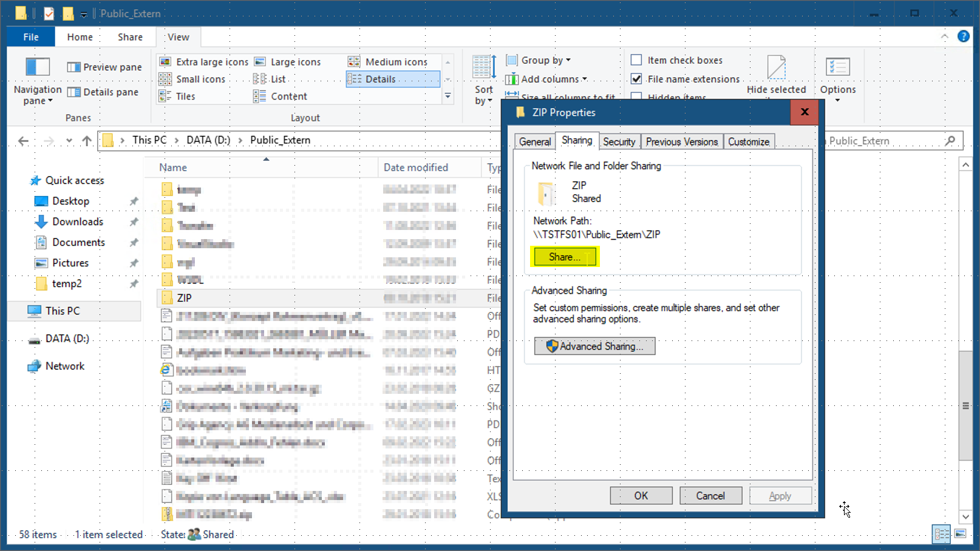Click in the Search Public_Extern box
980x551 pixels.
tap(886, 141)
